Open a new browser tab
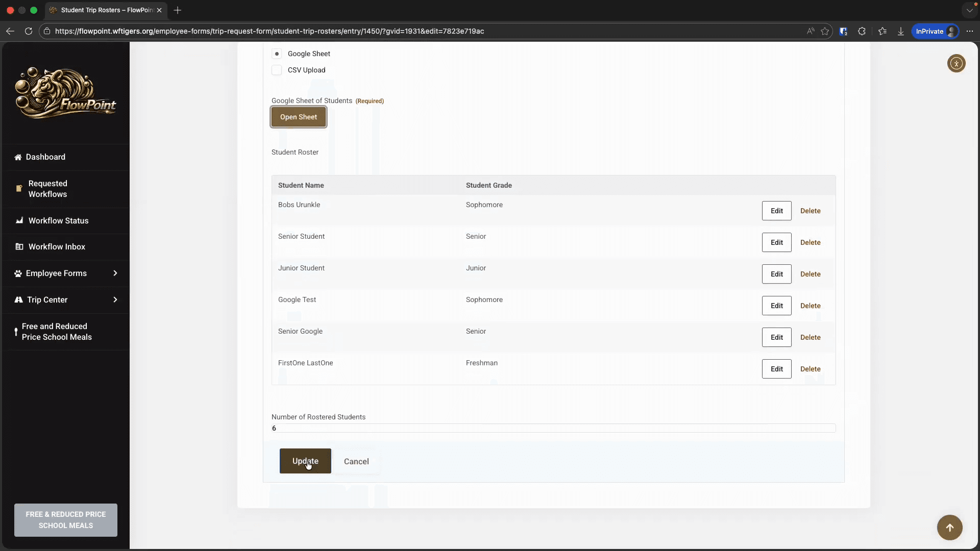The image size is (980, 551). [178, 10]
